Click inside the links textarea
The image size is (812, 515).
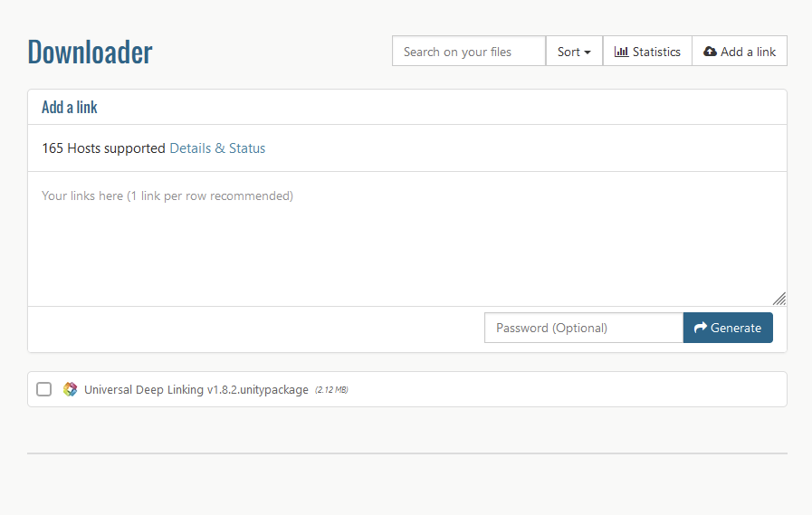406,239
